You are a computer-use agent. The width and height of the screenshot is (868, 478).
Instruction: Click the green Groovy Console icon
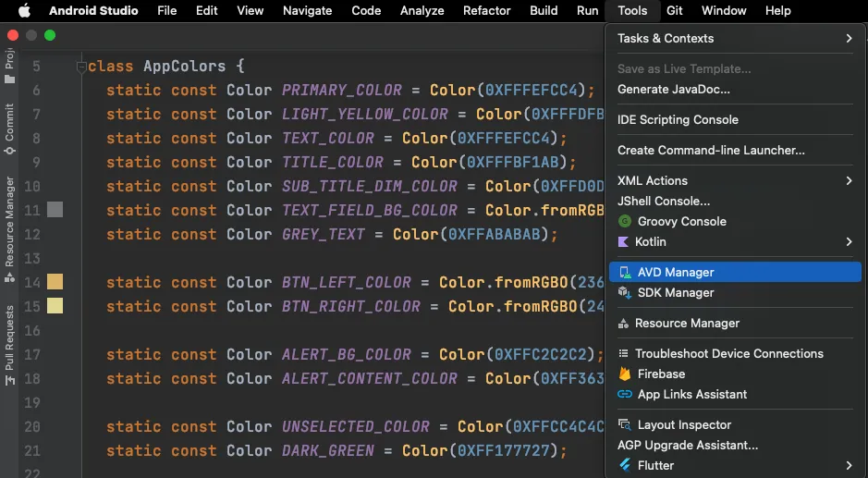click(625, 222)
